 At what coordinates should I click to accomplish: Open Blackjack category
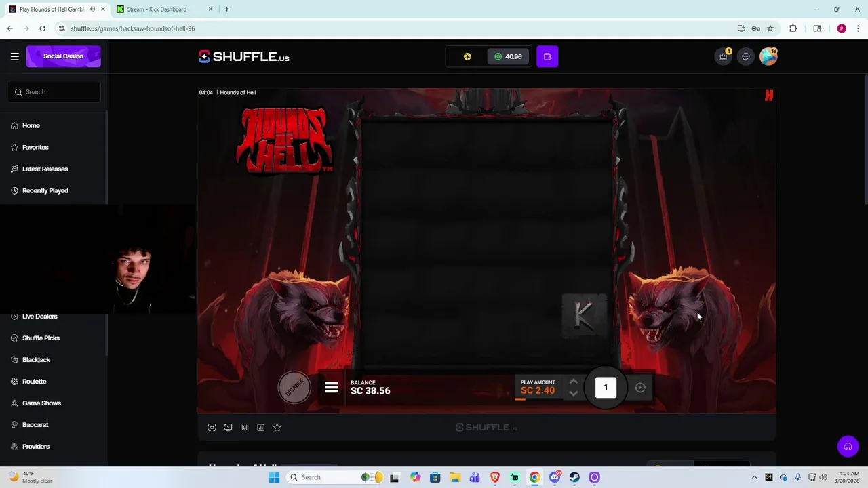36,359
